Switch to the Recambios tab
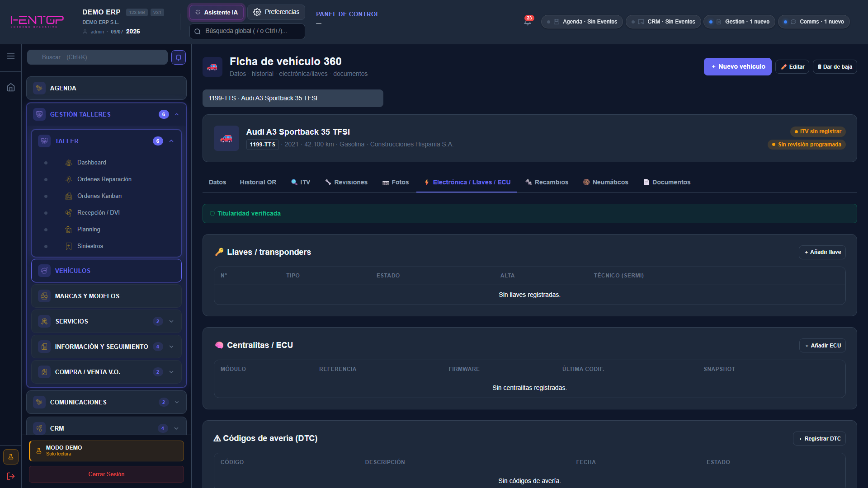The height and width of the screenshot is (488, 868). pos(547,183)
